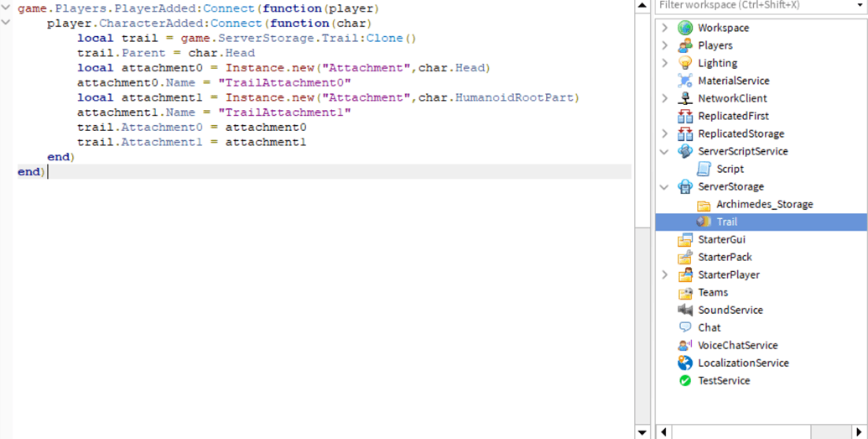Click the Lighting bulb icon
The width and height of the screenshot is (868, 439).
685,63
